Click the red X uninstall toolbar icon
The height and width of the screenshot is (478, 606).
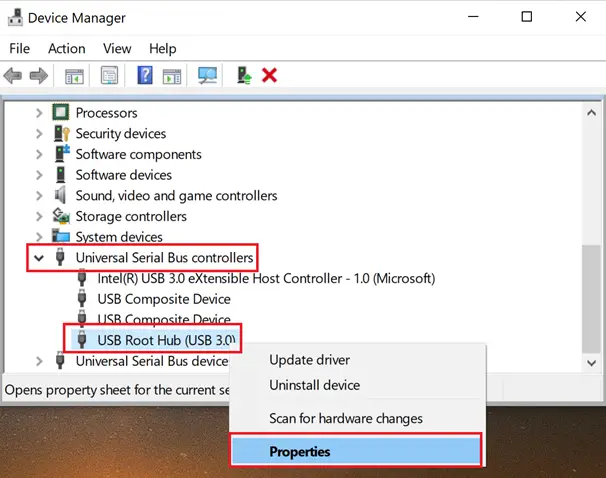pyautogui.click(x=269, y=76)
